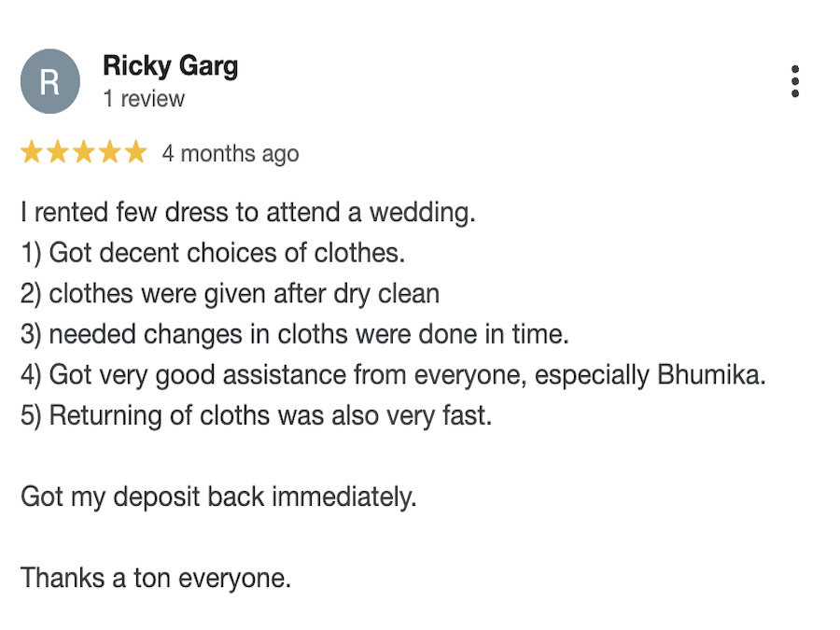Select the first rating star
Viewport: 840px width, 630px height.
[32, 151]
